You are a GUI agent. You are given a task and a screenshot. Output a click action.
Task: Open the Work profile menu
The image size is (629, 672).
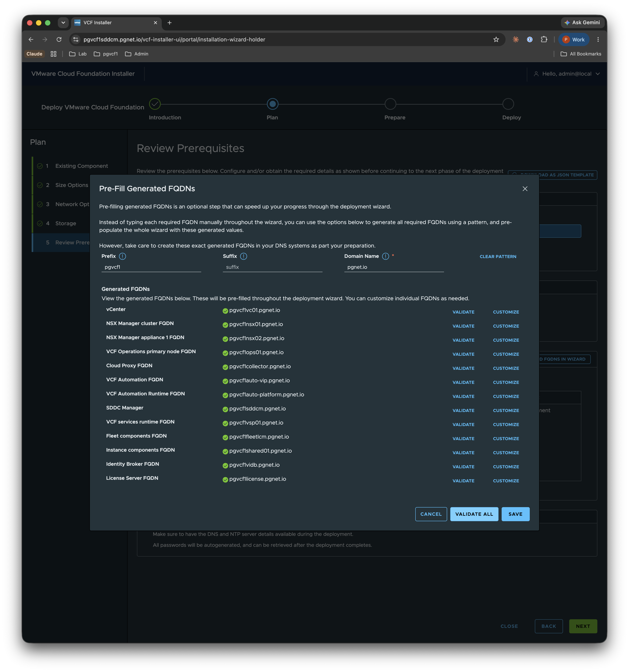pos(574,39)
